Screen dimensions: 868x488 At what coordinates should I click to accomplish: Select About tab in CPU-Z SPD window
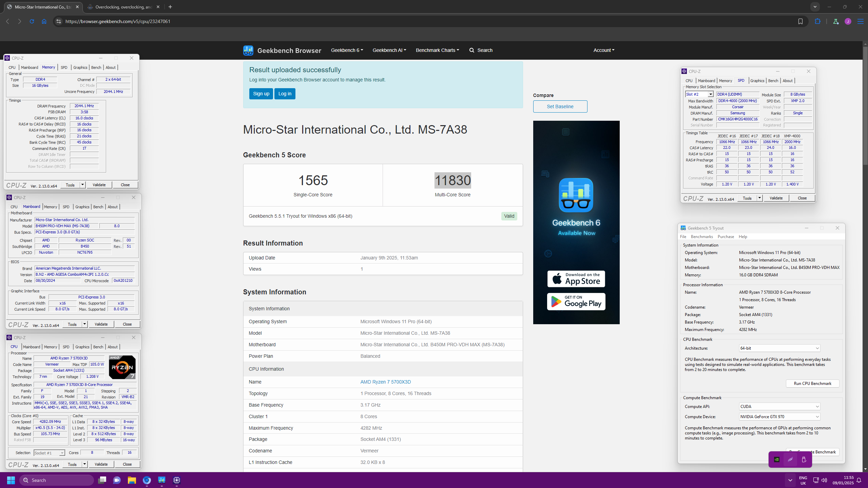[787, 81]
